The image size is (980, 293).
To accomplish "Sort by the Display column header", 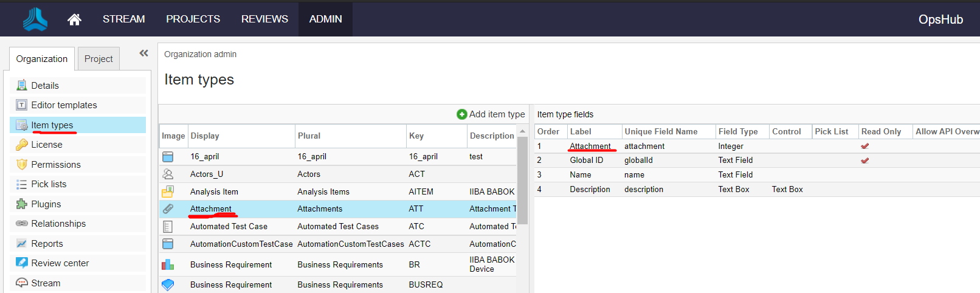I will pyautogui.click(x=205, y=136).
